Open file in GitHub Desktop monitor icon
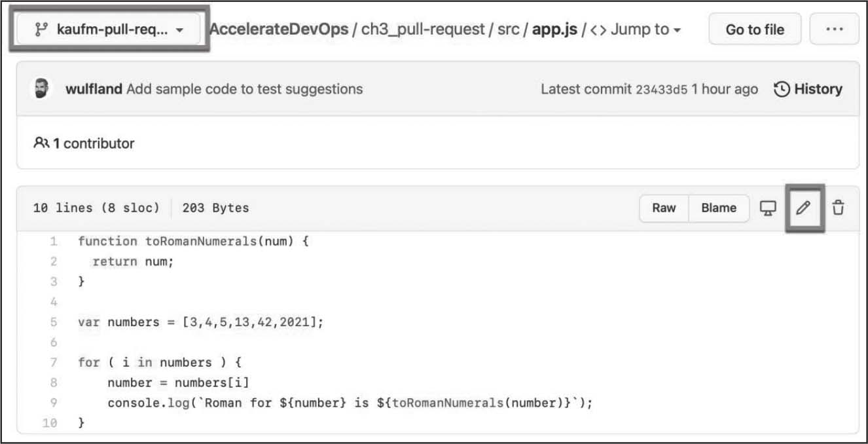 coord(768,208)
